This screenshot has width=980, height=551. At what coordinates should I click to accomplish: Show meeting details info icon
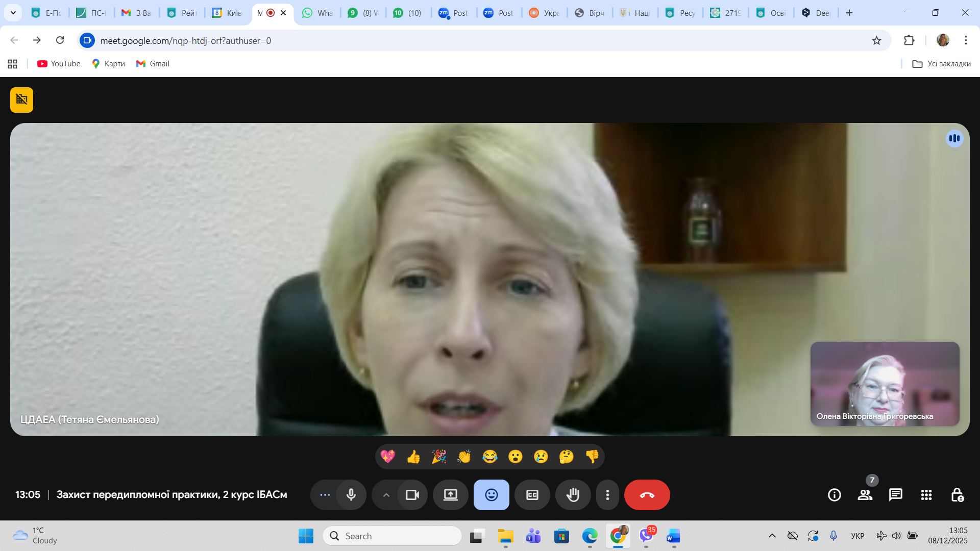tap(834, 495)
